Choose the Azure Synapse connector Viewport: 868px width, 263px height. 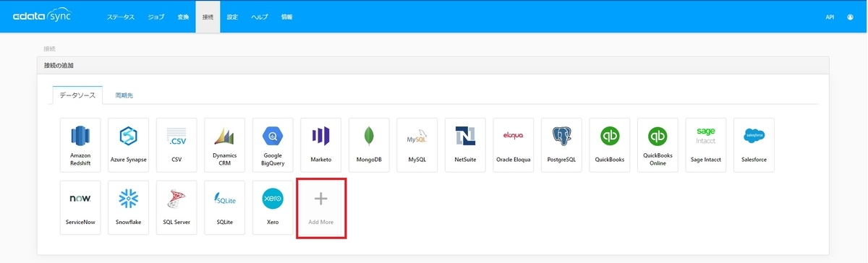pos(129,145)
